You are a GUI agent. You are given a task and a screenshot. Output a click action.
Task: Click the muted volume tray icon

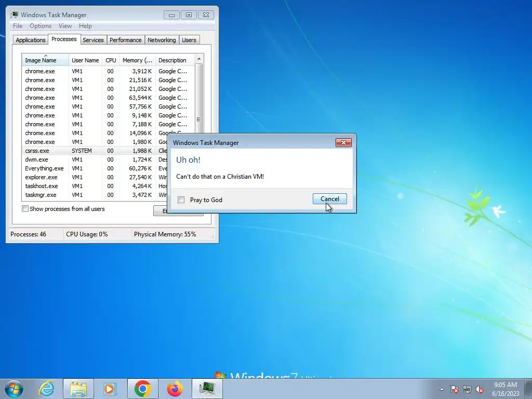pos(480,389)
